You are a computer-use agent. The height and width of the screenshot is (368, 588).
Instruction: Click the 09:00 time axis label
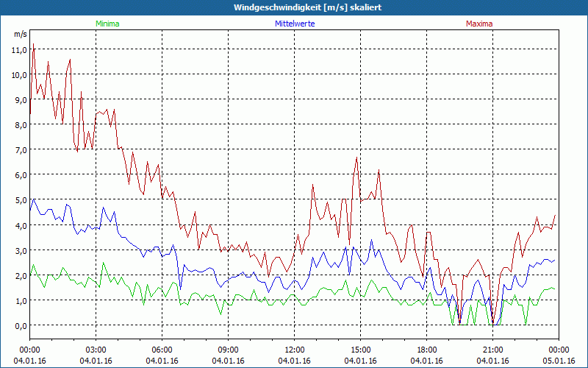pos(228,350)
